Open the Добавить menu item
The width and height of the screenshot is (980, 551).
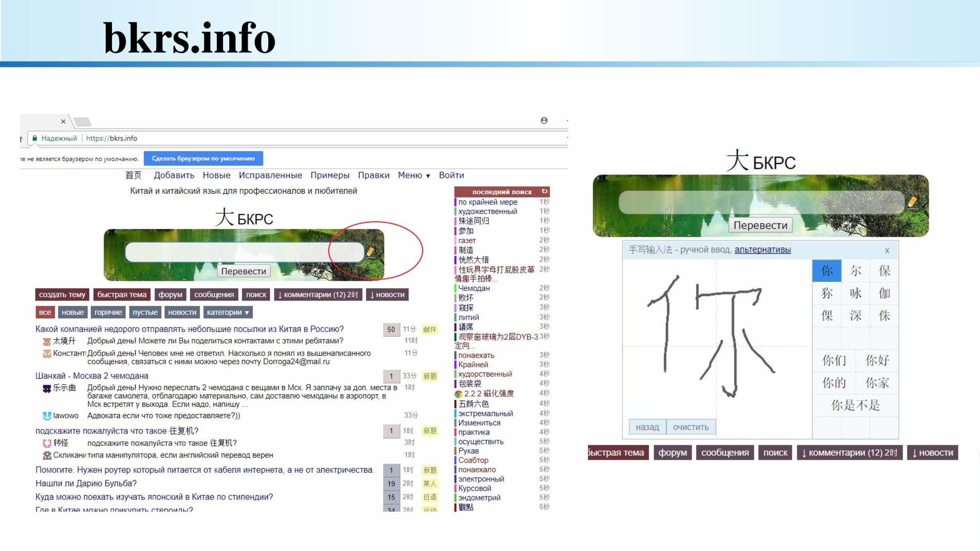click(x=174, y=175)
